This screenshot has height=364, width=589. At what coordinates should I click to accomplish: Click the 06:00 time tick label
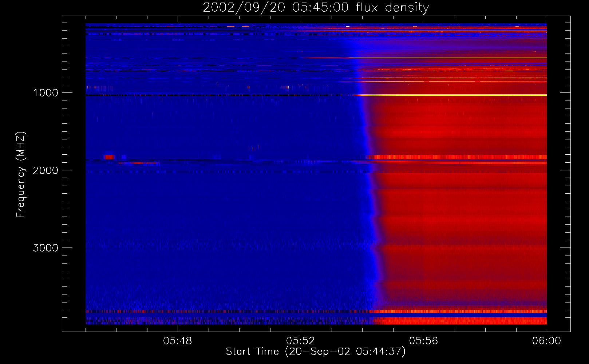pos(546,341)
